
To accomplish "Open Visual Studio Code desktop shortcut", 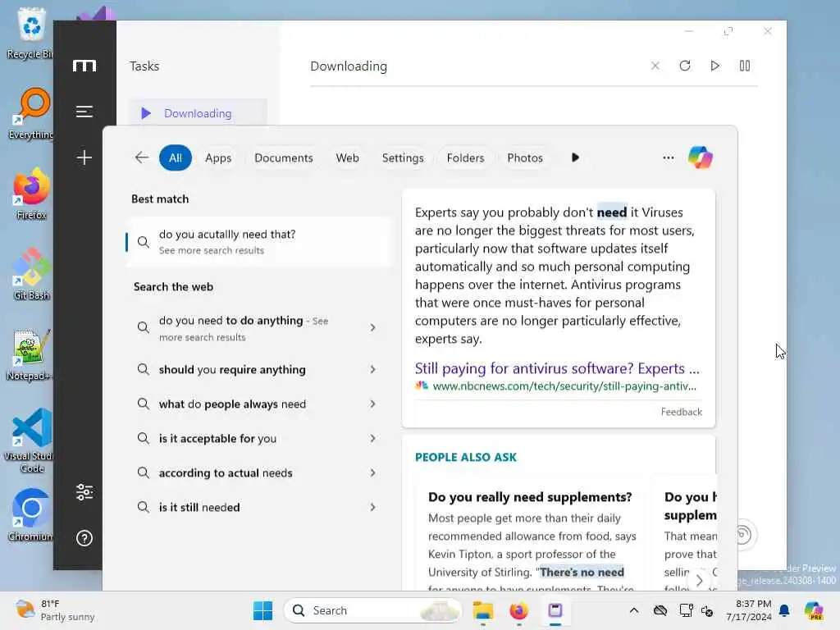I will [31, 441].
